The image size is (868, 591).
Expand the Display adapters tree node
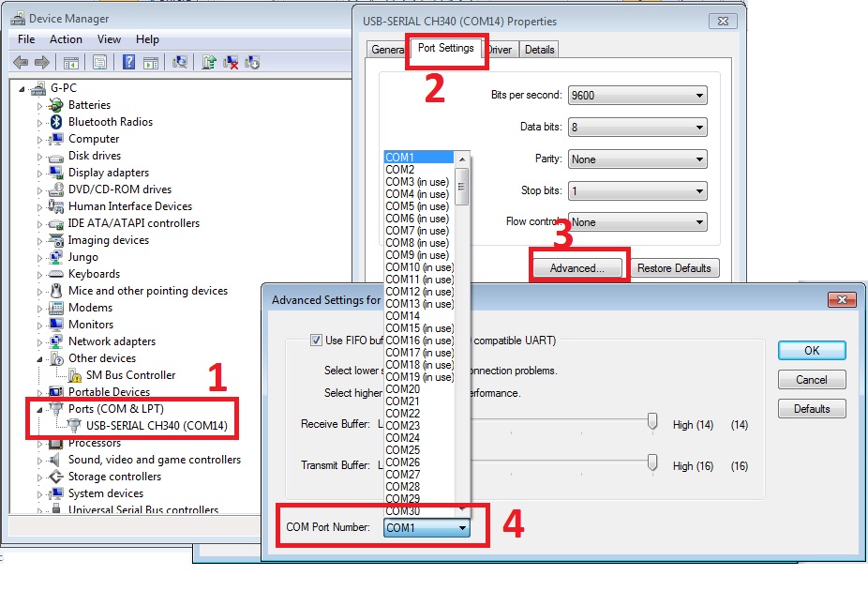click(x=40, y=173)
